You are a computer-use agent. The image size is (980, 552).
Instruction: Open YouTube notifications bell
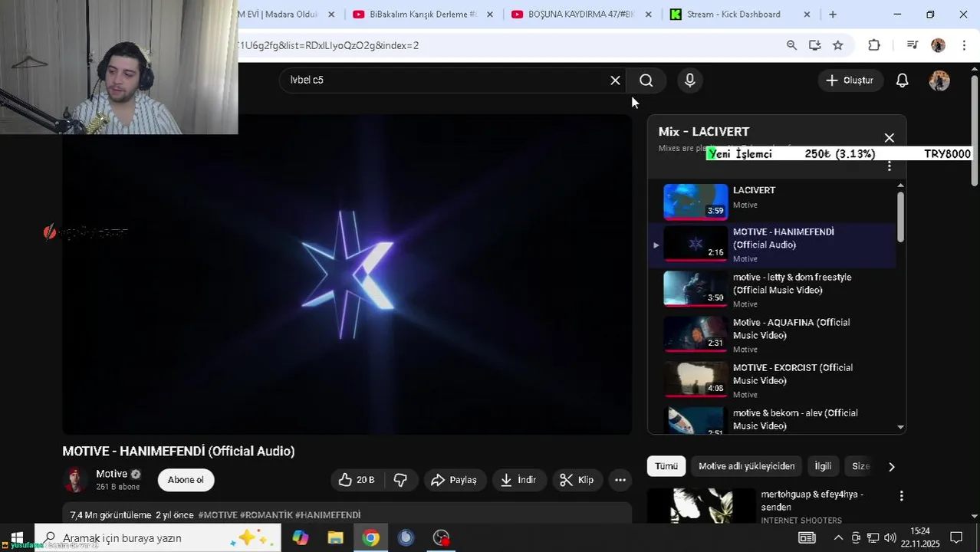click(x=903, y=80)
